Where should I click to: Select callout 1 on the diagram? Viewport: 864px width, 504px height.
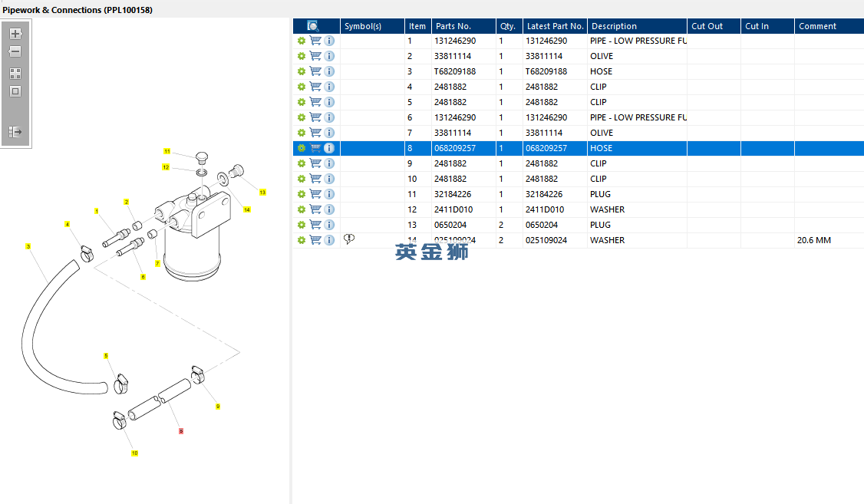(x=97, y=211)
